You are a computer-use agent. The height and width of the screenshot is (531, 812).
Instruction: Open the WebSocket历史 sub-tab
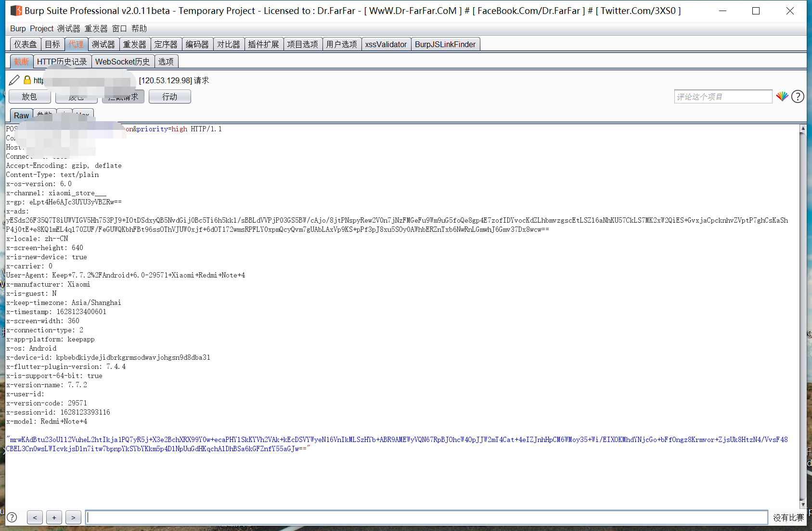coord(123,62)
